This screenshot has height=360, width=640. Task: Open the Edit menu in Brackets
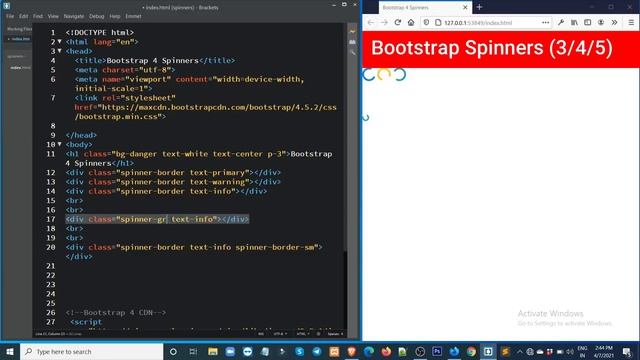point(24,16)
